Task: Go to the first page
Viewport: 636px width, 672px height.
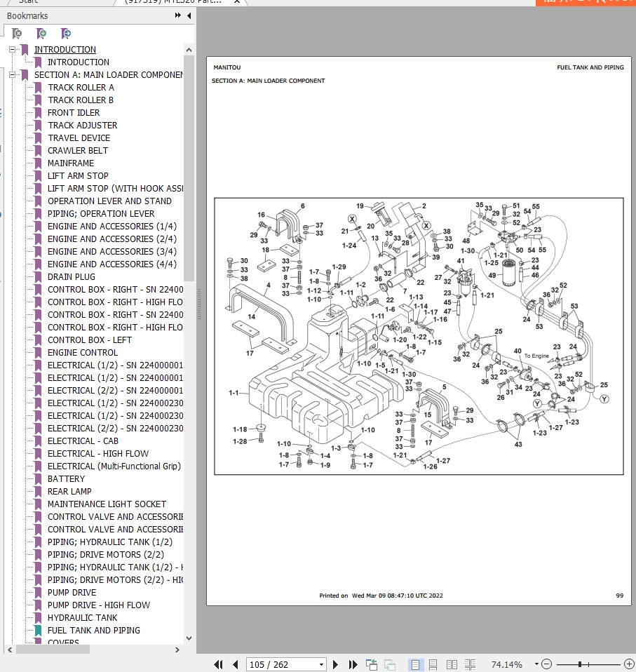Action: click(218, 664)
